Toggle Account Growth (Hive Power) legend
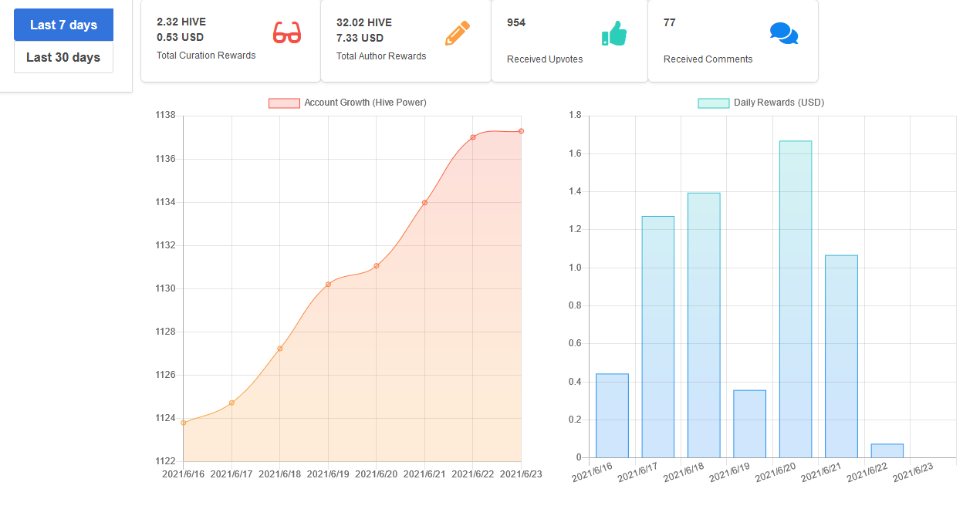The image size is (980, 509). coord(347,103)
